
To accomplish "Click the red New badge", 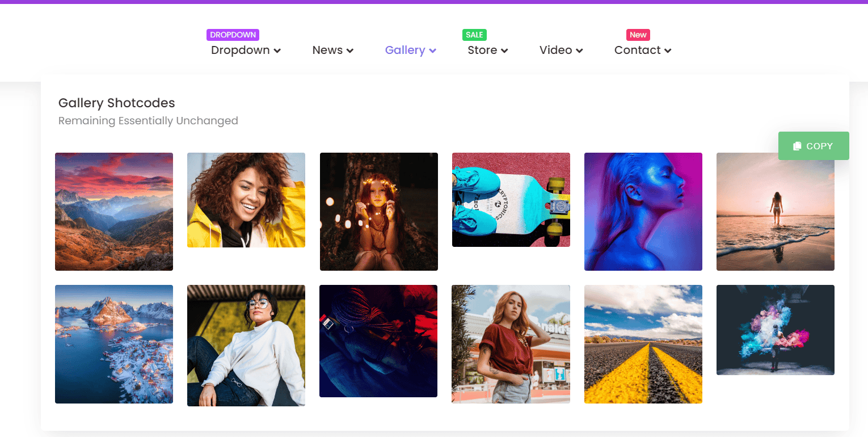I will pos(638,35).
